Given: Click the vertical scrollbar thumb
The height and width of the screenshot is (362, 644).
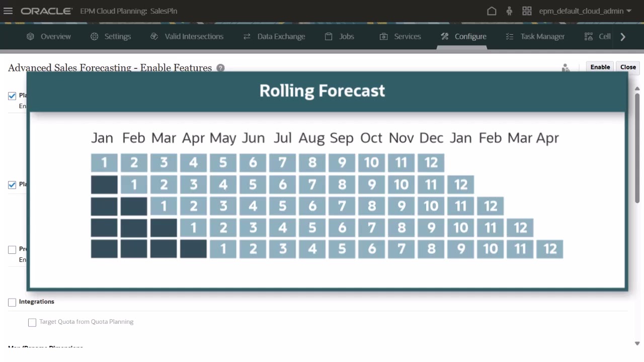Looking at the screenshot, I should click(x=637, y=148).
